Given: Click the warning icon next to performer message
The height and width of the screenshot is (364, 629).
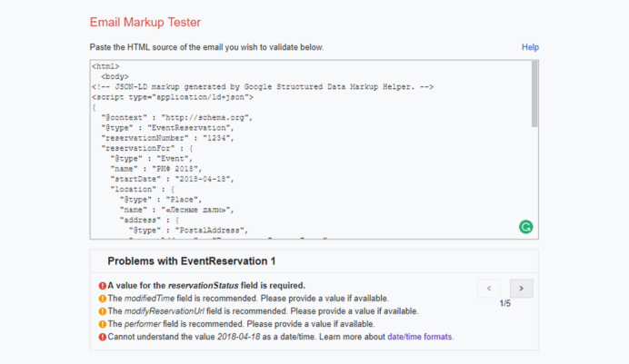Looking at the screenshot, I should click(102, 323).
